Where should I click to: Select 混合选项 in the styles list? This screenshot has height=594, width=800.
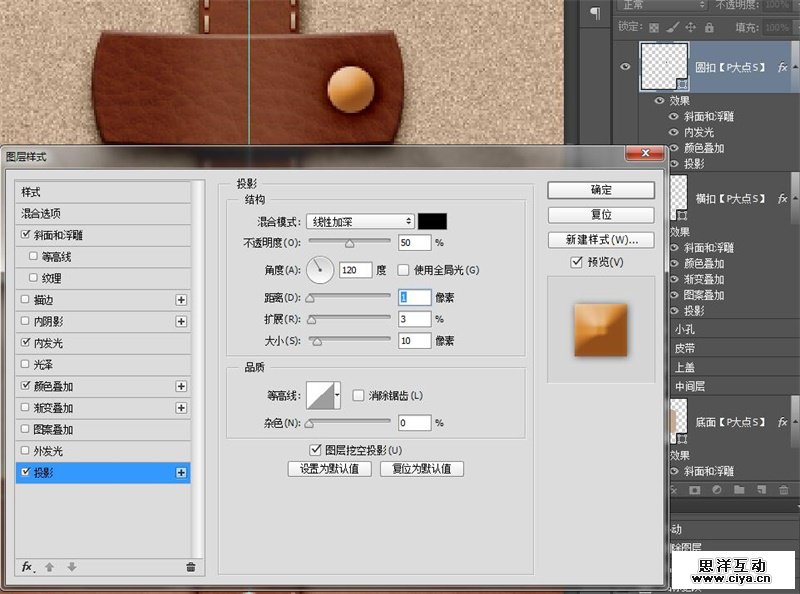pos(42,213)
